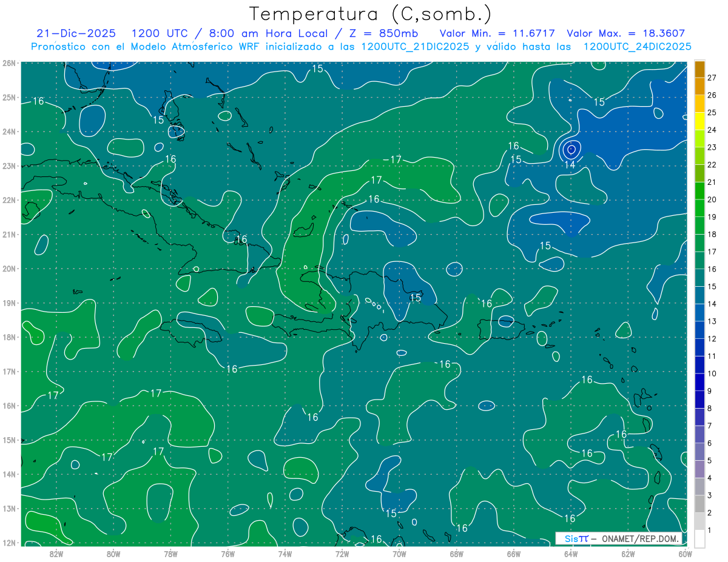
Task: Click the 13N latitude axis label
Action: tap(8, 508)
